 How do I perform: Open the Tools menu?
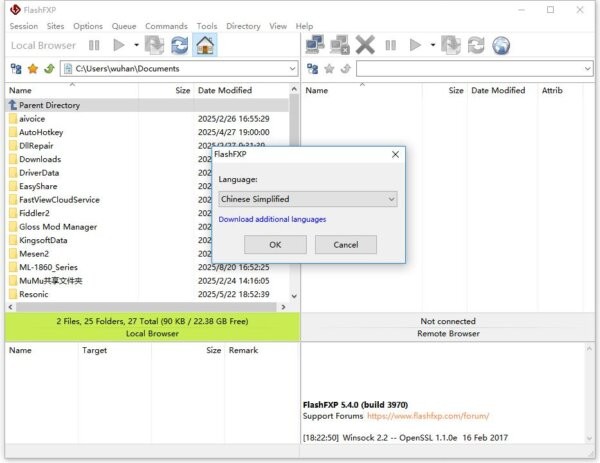(x=207, y=26)
